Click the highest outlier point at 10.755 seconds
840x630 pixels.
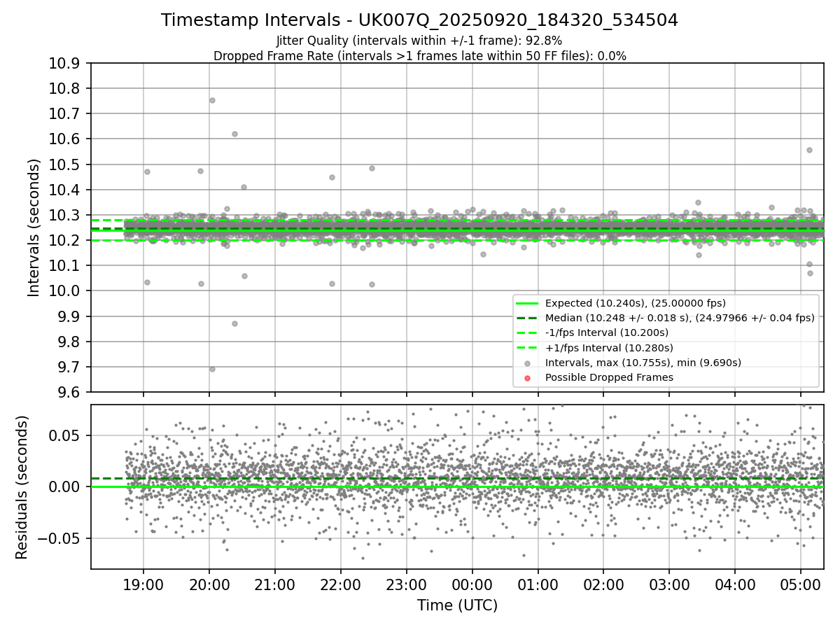pos(212,100)
